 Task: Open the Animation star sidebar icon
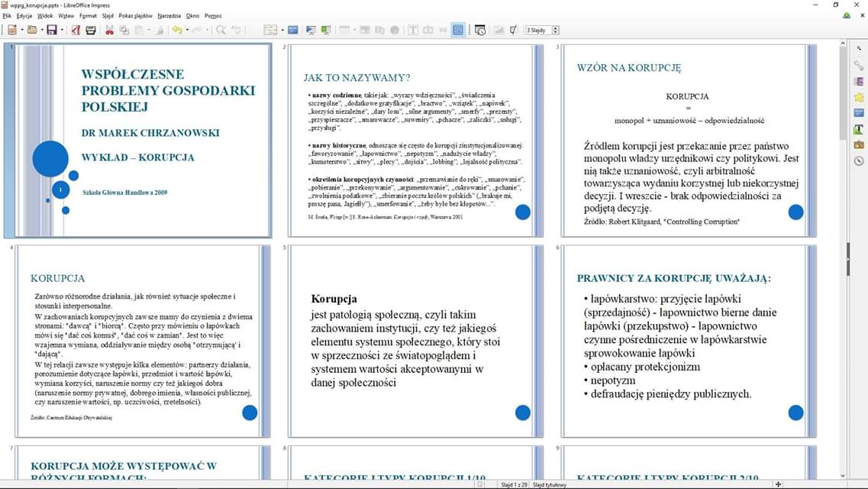859,98
